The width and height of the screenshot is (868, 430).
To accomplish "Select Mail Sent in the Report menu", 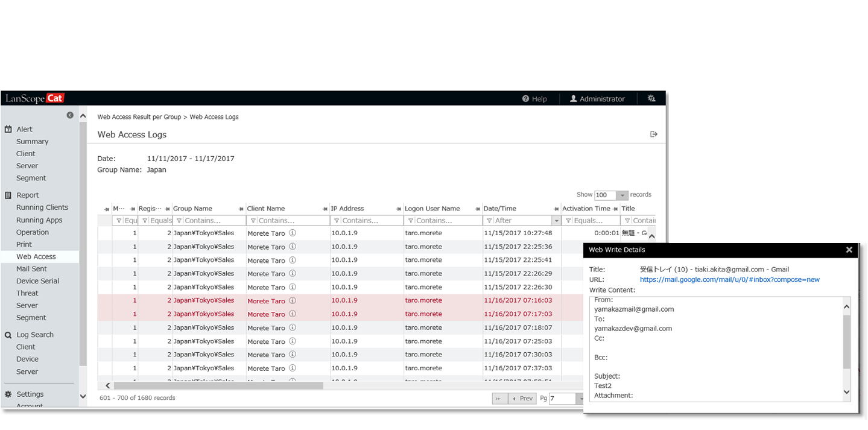I will 31,269.
